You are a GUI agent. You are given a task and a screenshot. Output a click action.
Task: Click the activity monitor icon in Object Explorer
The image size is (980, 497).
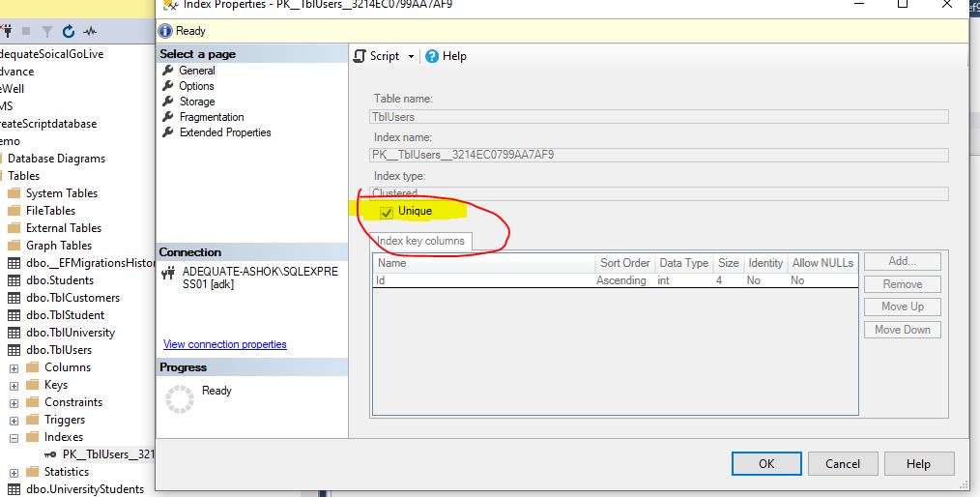[x=90, y=31]
